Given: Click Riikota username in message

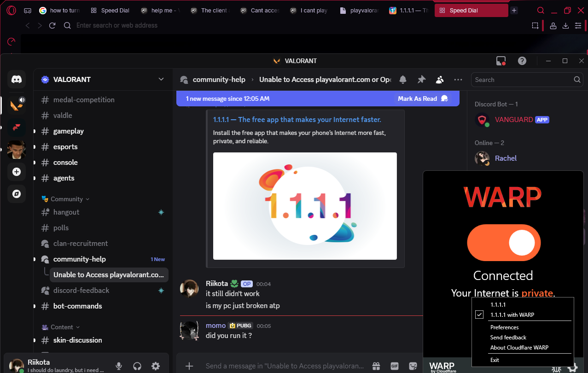Looking at the screenshot, I should coord(216,284).
